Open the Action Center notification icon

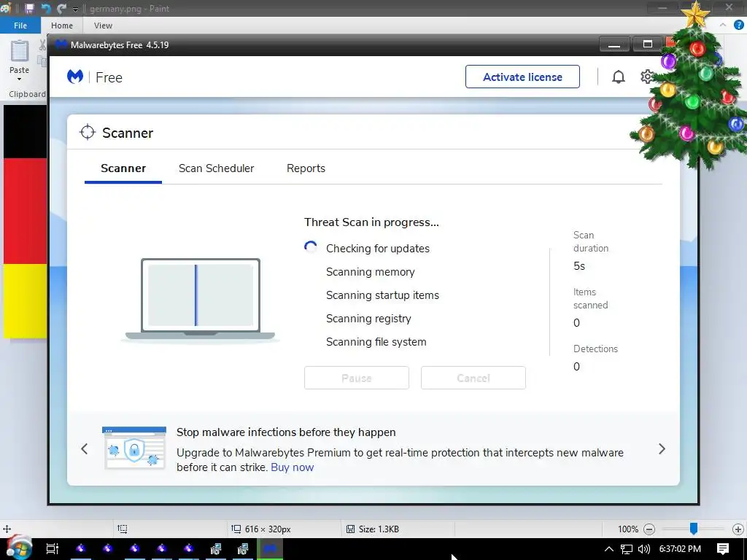click(x=723, y=549)
